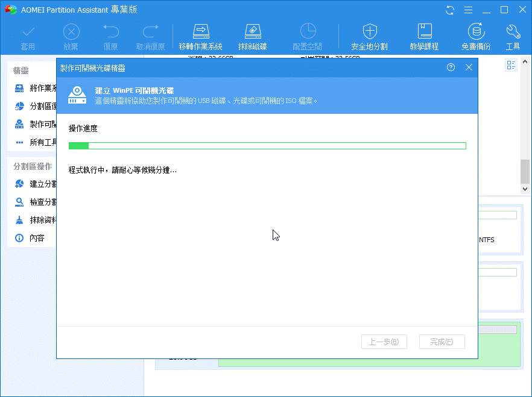Click the help icon in wizard dialog
The width and height of the screenshot is (532, 397).
tap(451, 67)
